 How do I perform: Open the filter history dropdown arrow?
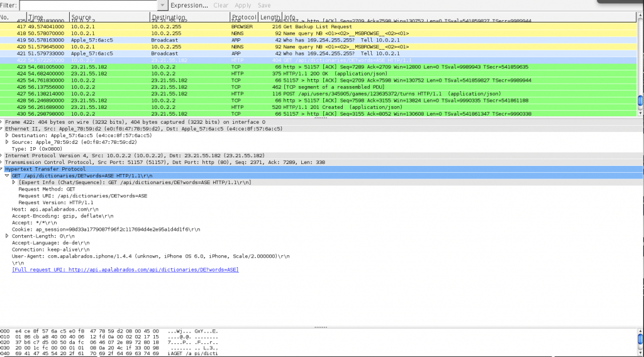coord(161,5)
